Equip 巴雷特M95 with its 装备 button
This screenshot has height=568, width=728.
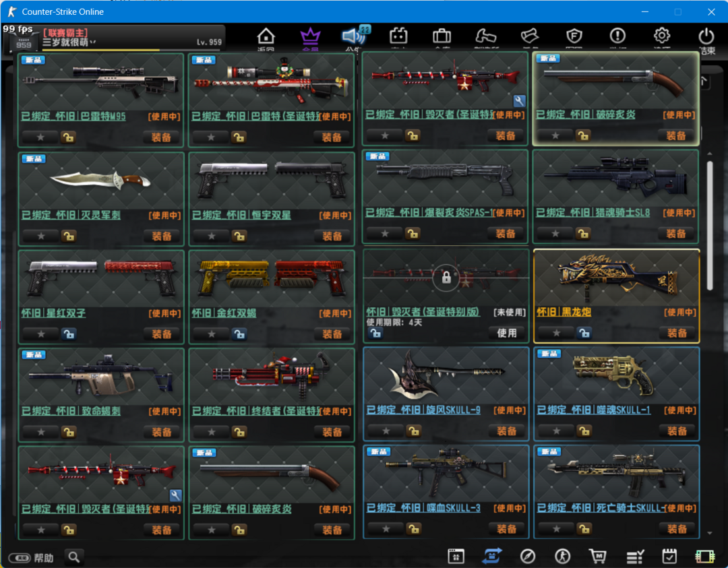[x=161, y=137]
